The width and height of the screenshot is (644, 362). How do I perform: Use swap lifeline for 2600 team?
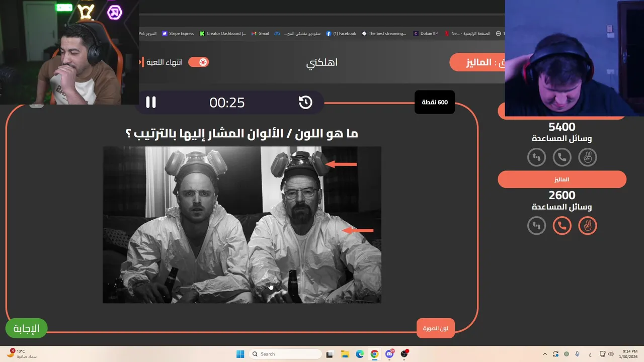click(x=536, y=226)
